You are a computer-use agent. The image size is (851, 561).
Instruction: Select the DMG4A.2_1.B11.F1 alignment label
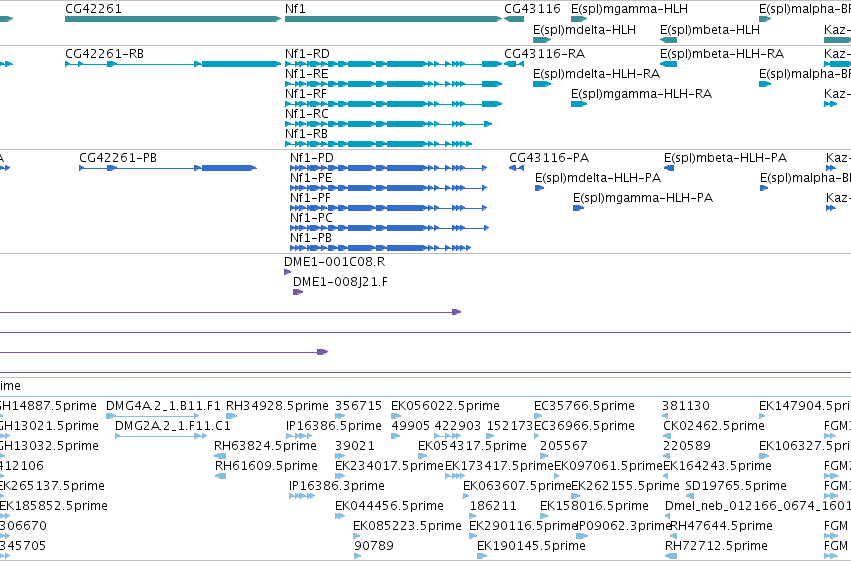point(163,406)
